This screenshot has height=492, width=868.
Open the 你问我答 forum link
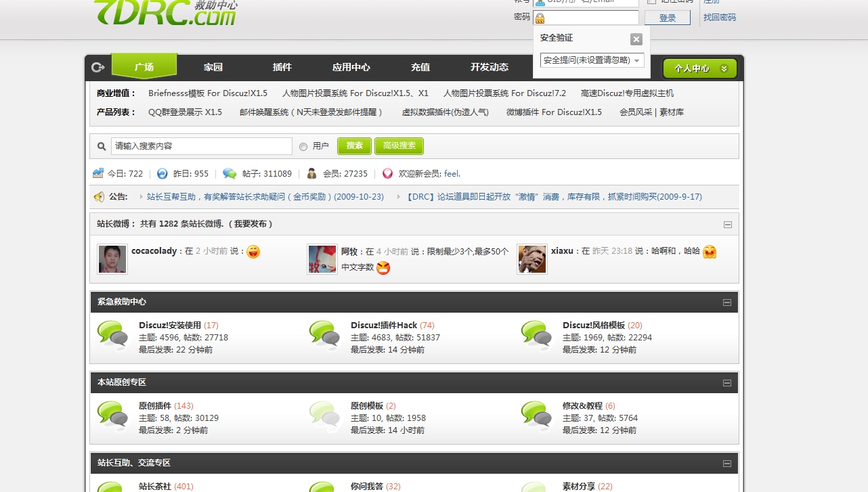click(367, 487)
